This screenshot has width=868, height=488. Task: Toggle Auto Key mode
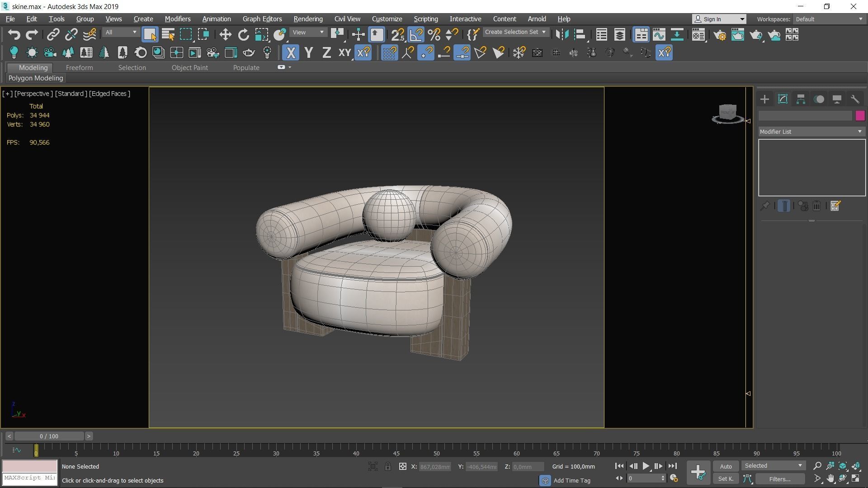[x=726, y=466]
